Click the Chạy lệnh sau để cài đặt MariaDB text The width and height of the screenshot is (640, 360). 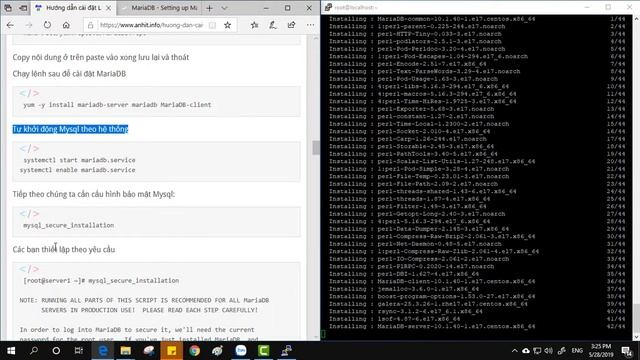tap(69, 74)
